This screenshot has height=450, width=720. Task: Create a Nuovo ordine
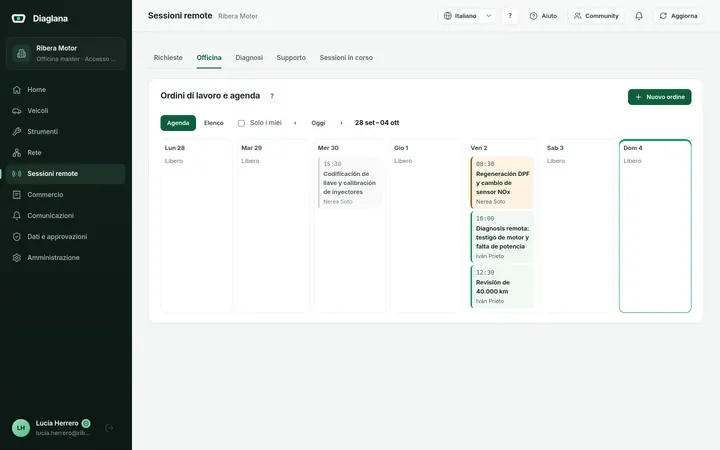659,97
